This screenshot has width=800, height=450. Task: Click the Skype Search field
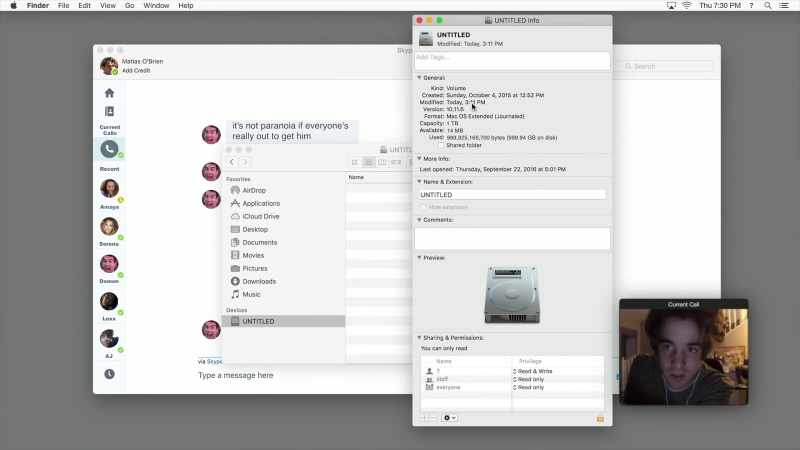[x=666, y=66]
